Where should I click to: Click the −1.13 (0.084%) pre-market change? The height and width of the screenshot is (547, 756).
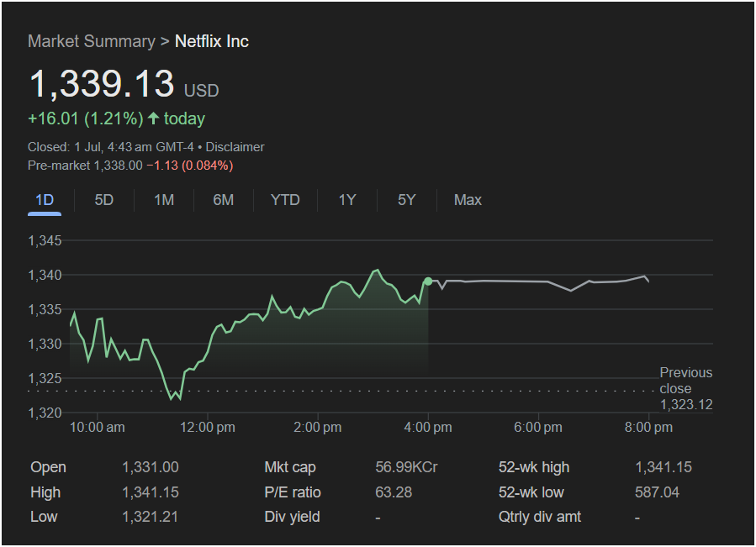[190, 166]
